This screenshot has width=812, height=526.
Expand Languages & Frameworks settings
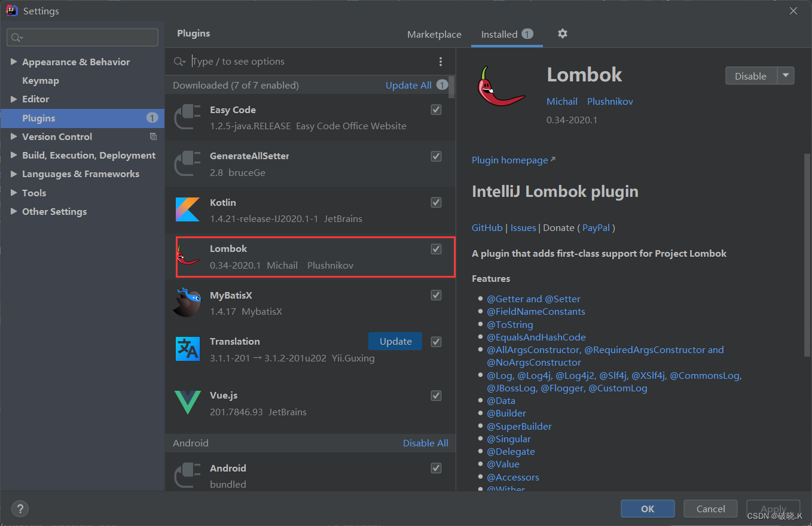tap(14, 174)
